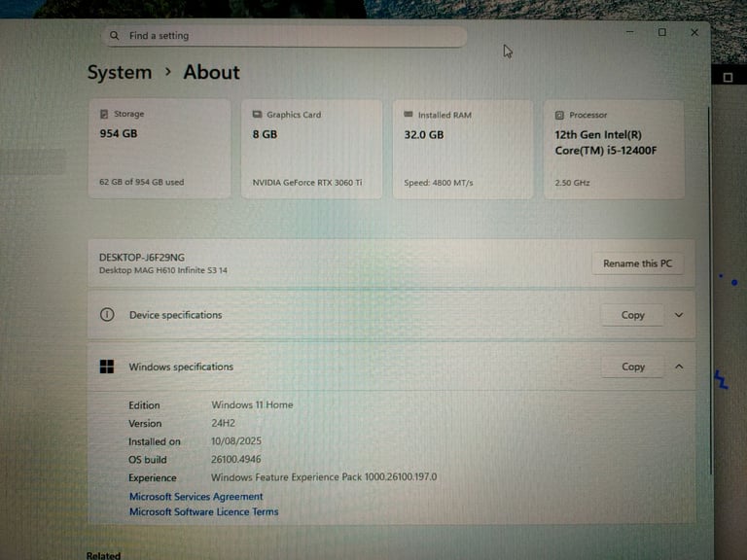This screenshot has height=560, width=747.
Task: Click the 'Windows Feature Experience Pack 1000.26100.197.0' text
Action: point(324,477)
